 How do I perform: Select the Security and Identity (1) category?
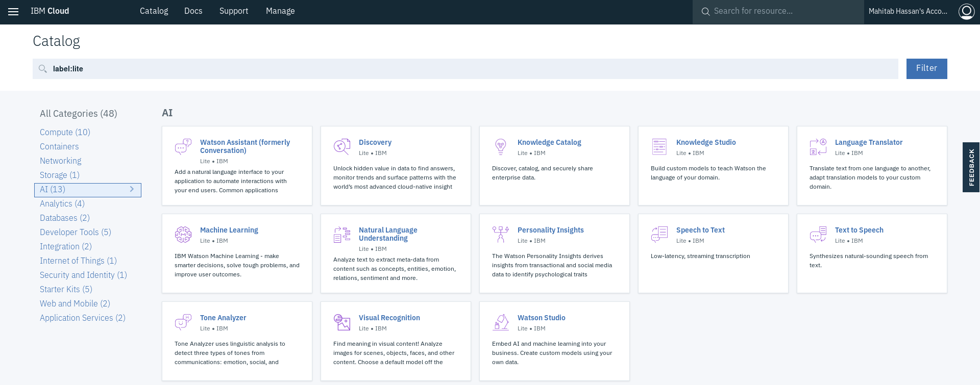tap(83, 275)
